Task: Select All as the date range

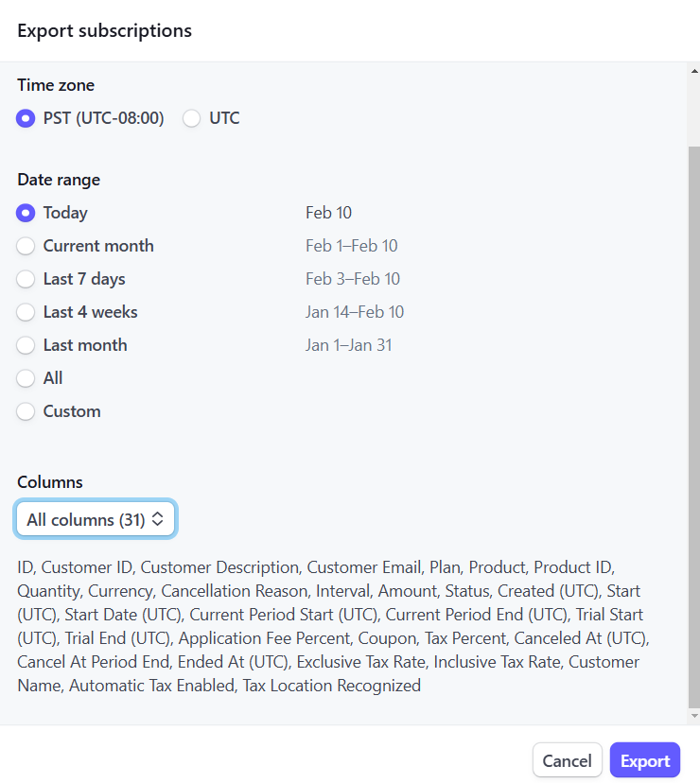Action: click(x=26, y=378)
